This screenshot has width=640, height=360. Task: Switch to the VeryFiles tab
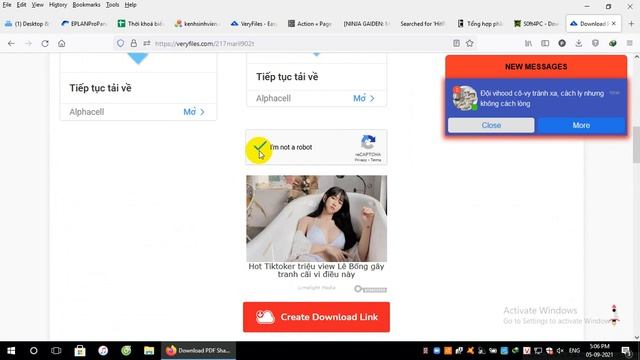(253, 24)
